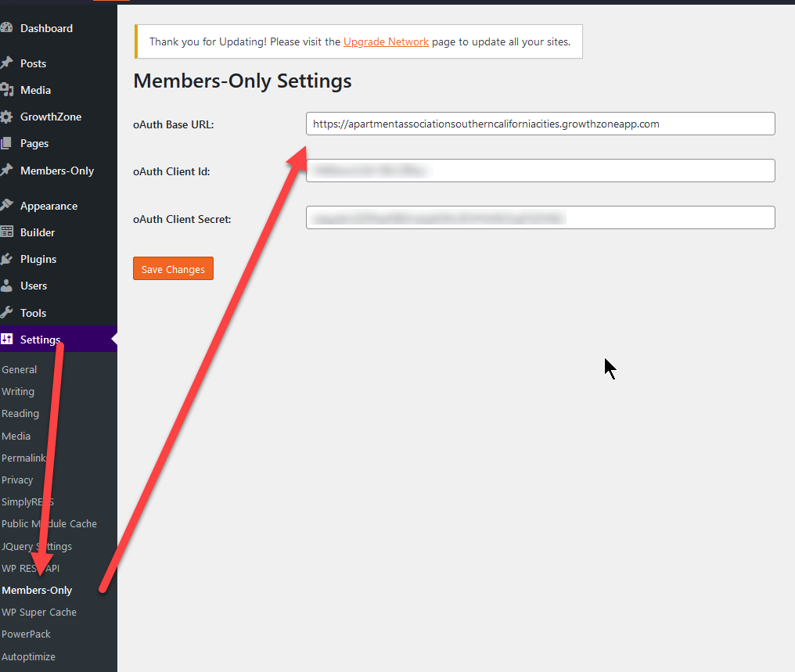Viewport: 795px width, 672px height.
Task: Click the Users person icon
Action: pos(6,286)
